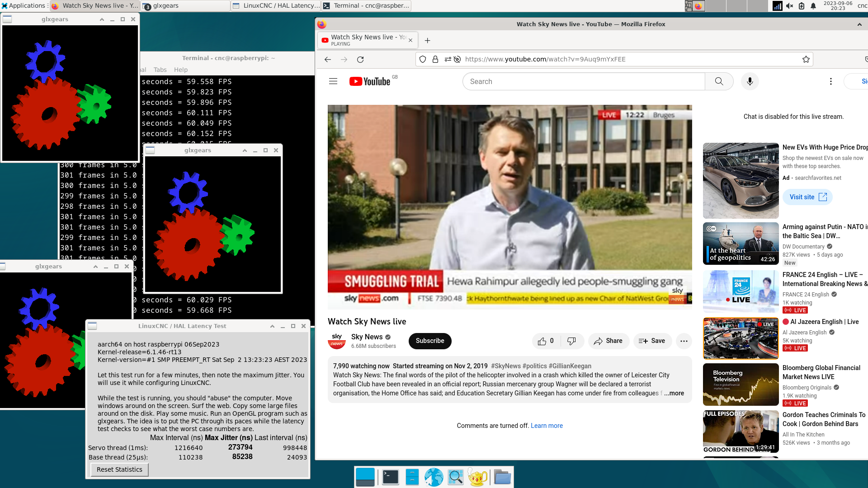The image size is (868, 488).
Task: Open the Sky News channel avatar
Action: point(337,341)
